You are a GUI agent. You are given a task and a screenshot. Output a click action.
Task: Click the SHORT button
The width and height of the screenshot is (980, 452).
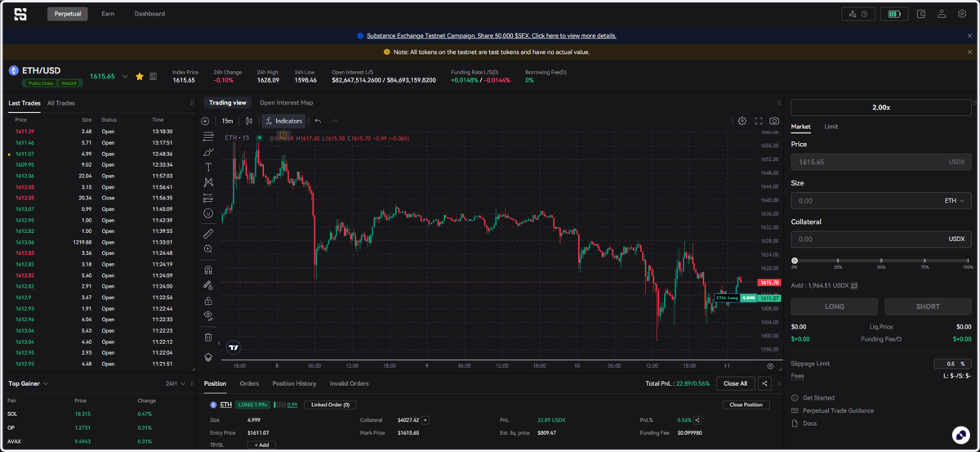[x=928, y=307]
